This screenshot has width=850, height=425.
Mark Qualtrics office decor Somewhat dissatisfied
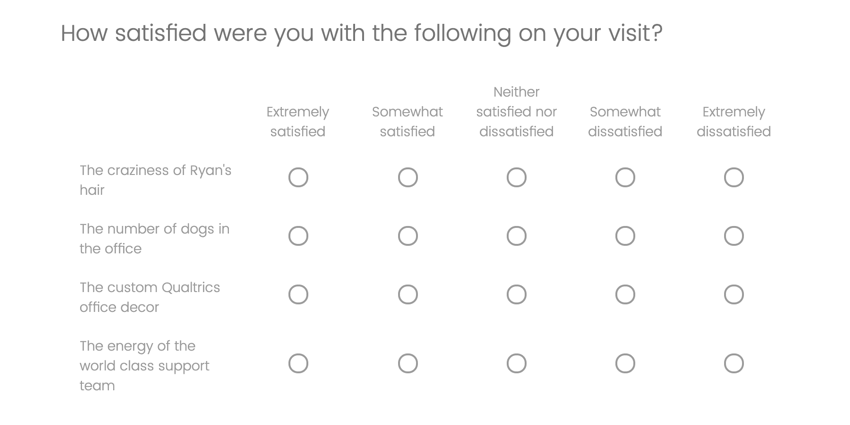point(625,295)
